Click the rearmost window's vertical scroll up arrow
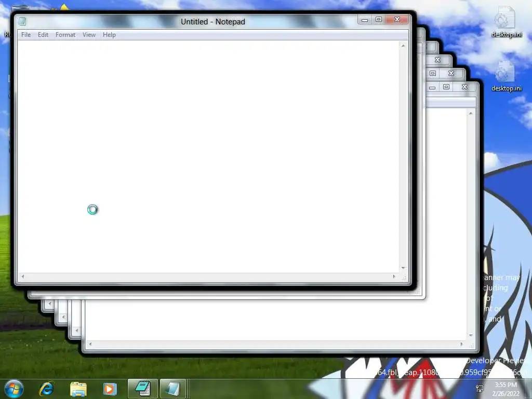Image resolution: width=532 pixels, height=399 pixels. (x=471, y=113)
